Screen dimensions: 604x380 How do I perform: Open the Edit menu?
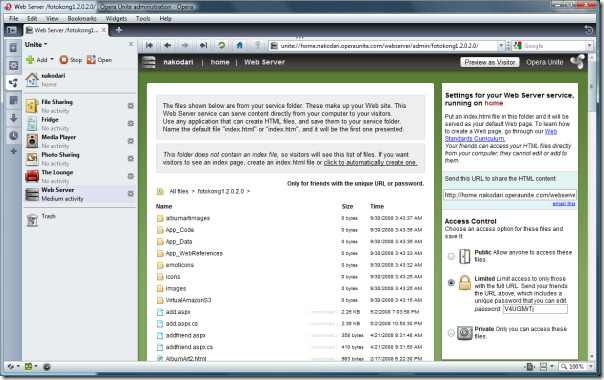pos(32,18)
